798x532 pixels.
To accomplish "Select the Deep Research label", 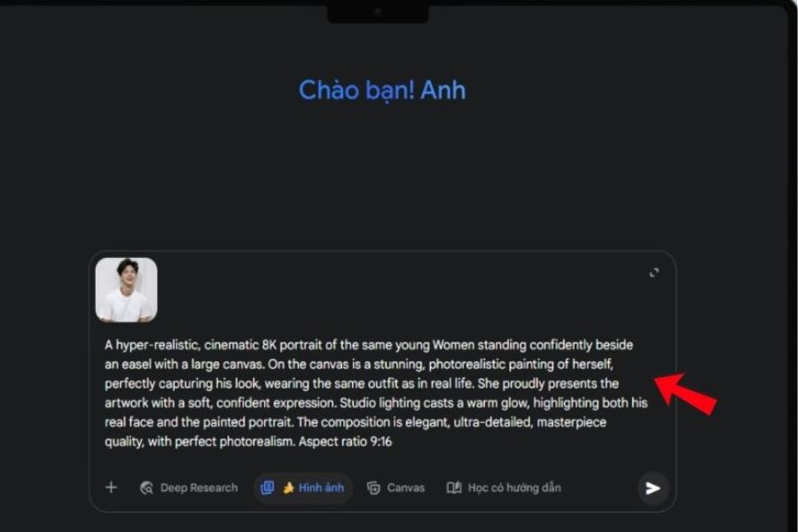I will (x=199, y=488).
